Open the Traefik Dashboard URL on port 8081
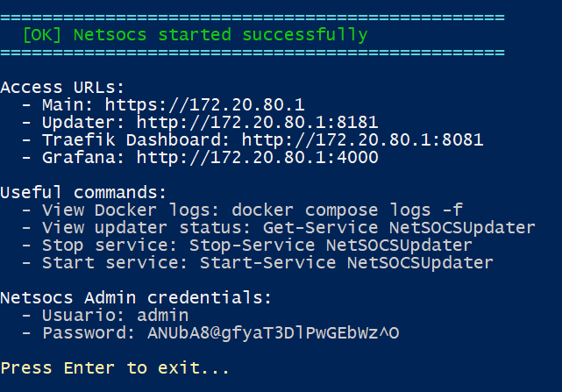 point(363,140)
